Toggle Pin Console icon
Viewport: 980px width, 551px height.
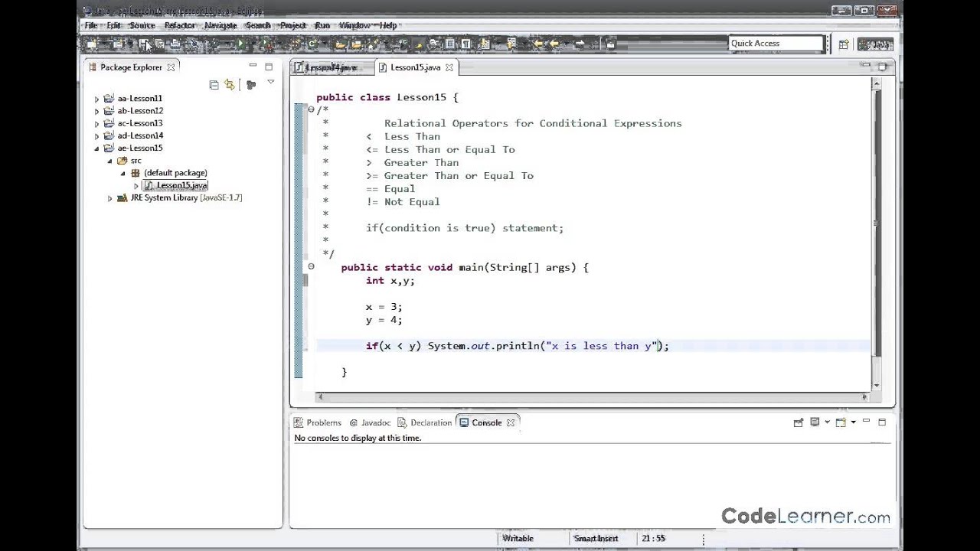click(x=799, y=422)
